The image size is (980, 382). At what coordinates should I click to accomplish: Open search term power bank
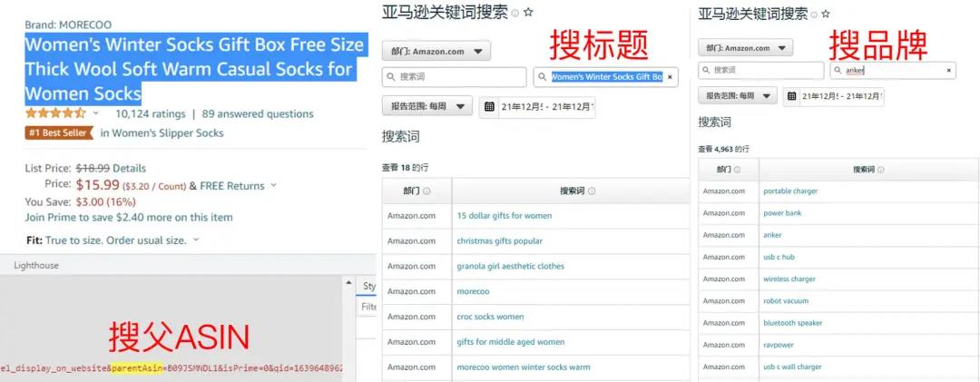point(782,213)
